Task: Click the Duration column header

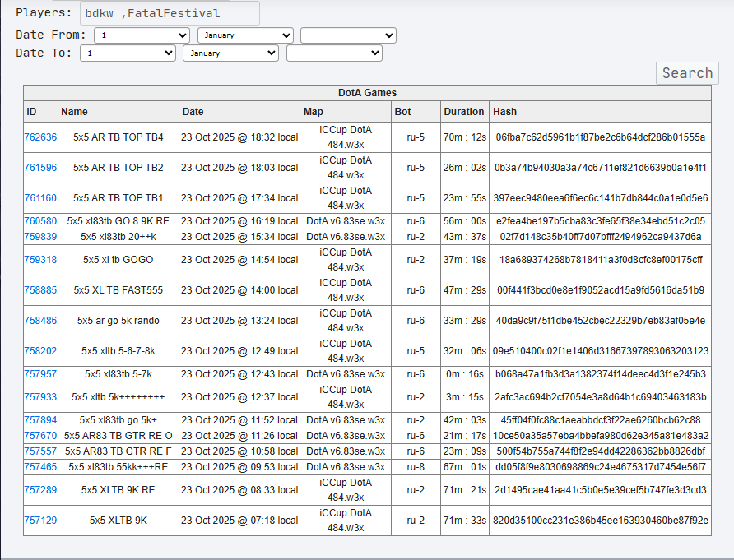Action: 465,111
